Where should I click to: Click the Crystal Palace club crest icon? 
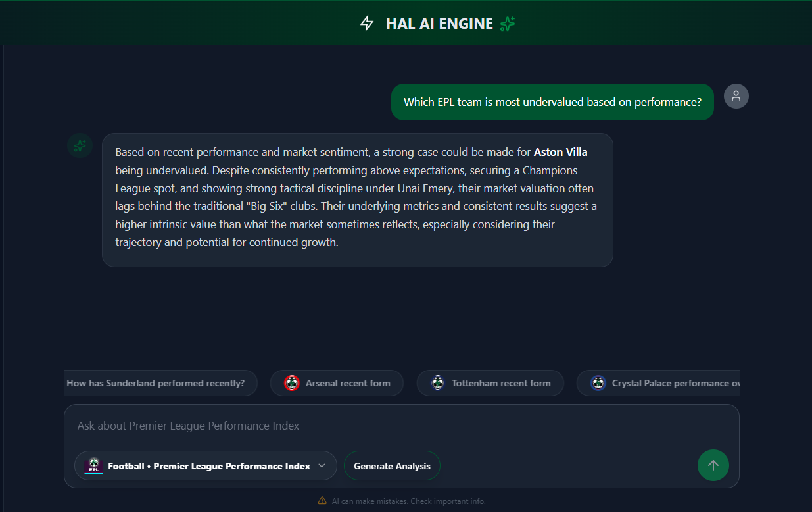598,383
